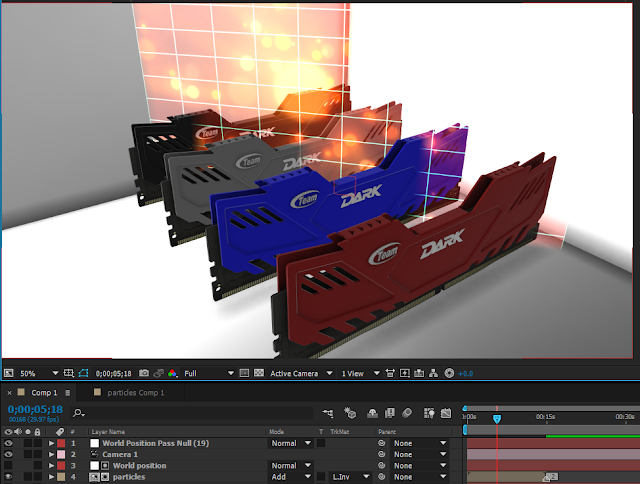The width and height of the screenshot is (640, 484).
Task: Switch to the Comp 1 timeline tab
Action: [x=44, y=393]
